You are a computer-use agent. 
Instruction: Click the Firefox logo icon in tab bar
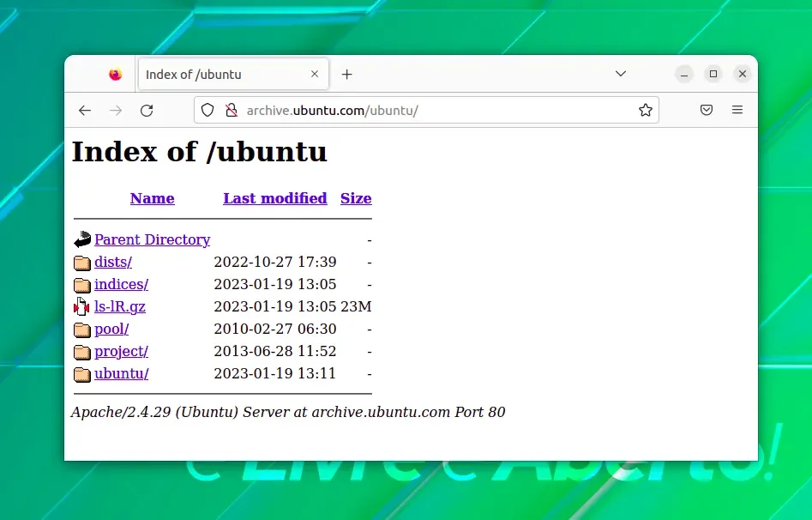116,74
